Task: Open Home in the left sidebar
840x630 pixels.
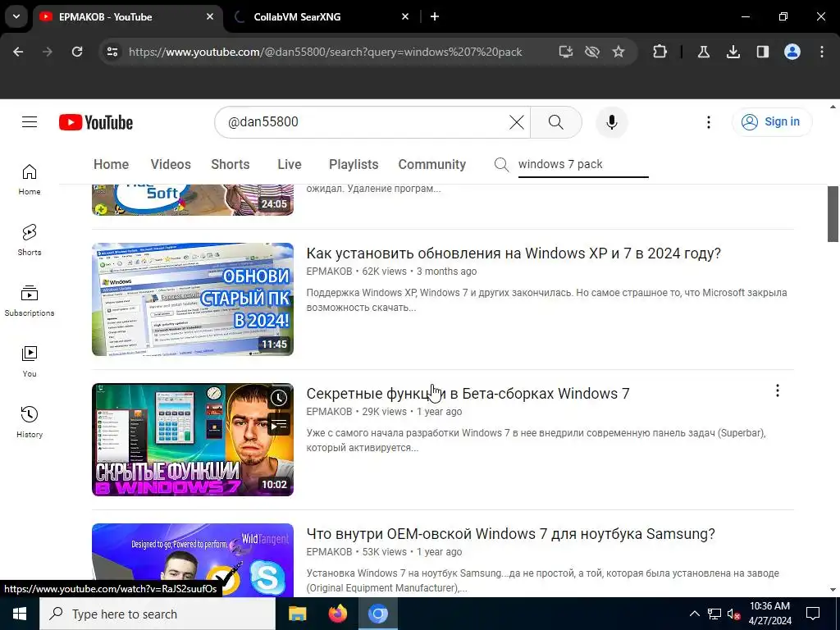Action: (30, 180)
